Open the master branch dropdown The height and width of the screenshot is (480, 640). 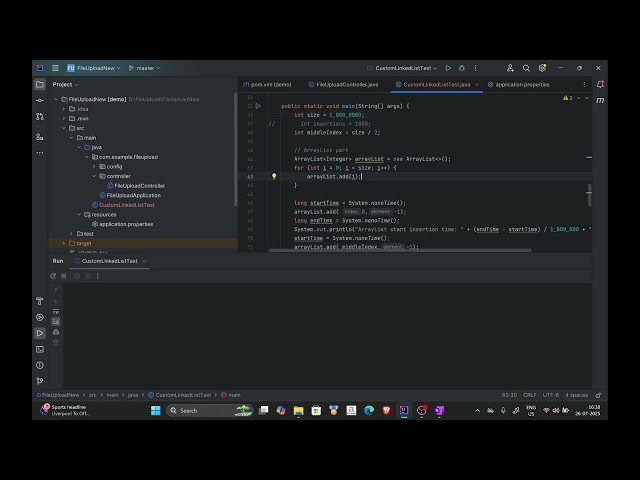(x=144, y=68)
